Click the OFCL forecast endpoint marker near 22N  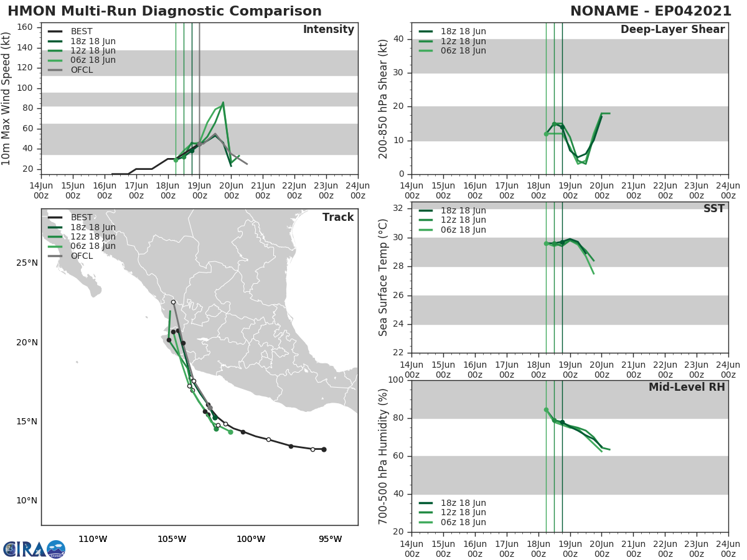(173, 302)
